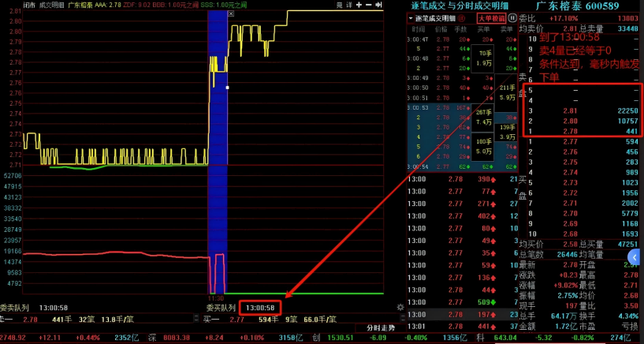Select sell level 3 row at 2.81

click(582, 110)
